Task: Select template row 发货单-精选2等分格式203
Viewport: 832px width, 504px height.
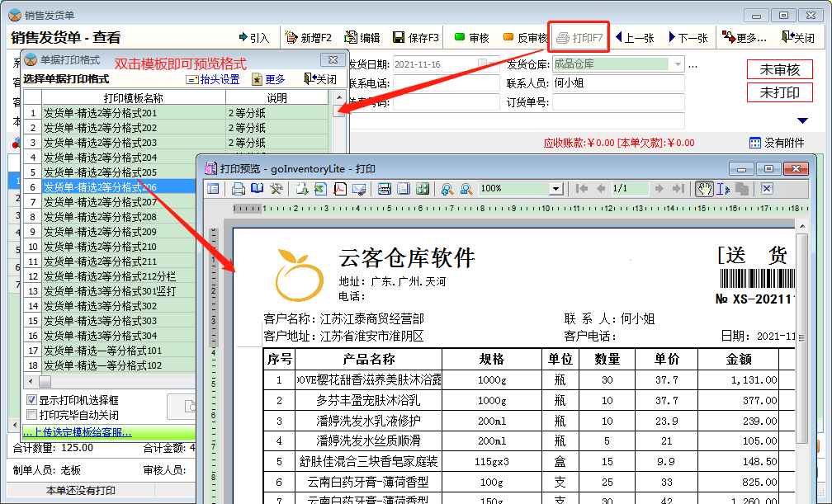Action: (x=177, y=143)
